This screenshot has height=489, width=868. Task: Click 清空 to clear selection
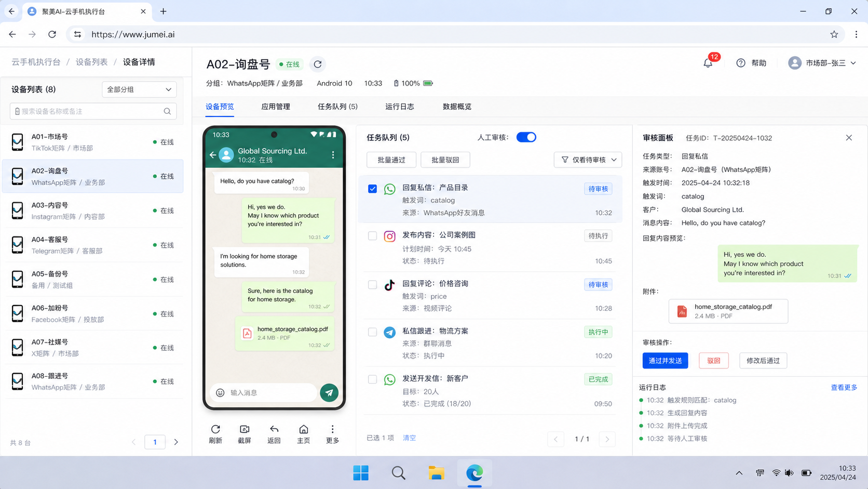point(409,438)
